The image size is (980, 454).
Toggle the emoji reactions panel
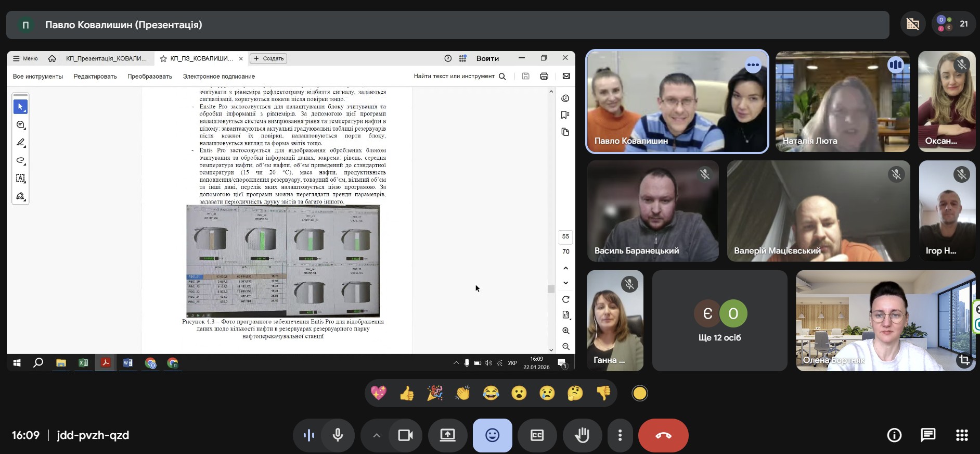coord(492,435)
